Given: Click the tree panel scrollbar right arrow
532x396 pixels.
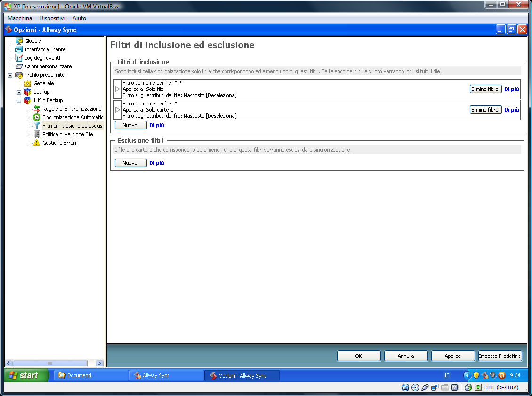Looking at the screenshot, I should coord(99,363).
